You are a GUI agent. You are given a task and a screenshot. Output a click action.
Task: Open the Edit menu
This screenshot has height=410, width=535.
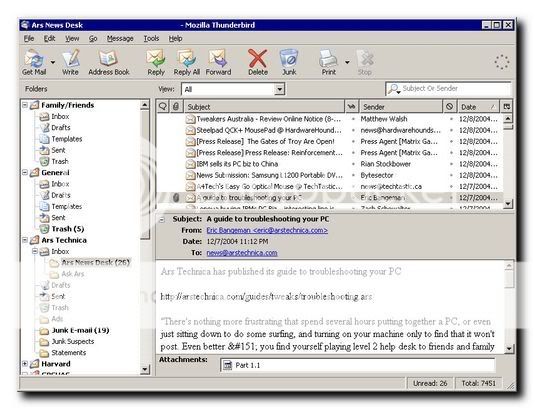pyautogui.click(x=49, y=39)
